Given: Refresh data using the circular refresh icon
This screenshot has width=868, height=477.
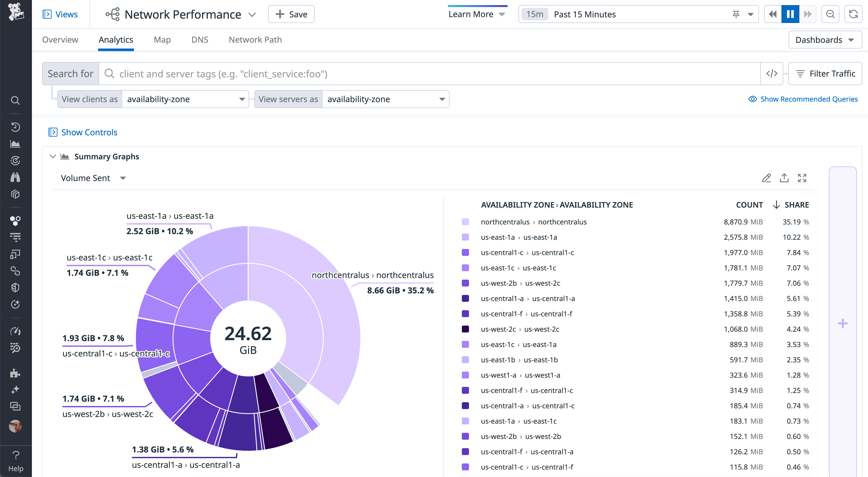Looking at the screenshot, I should 853,14.
